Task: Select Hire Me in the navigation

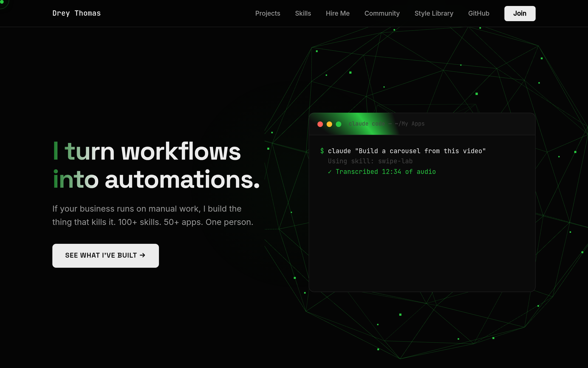Action: pos(337,13)
